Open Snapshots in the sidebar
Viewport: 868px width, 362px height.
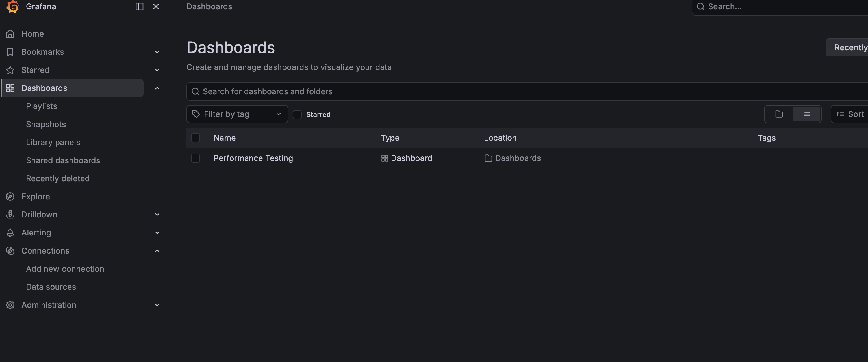click(46, 124)
